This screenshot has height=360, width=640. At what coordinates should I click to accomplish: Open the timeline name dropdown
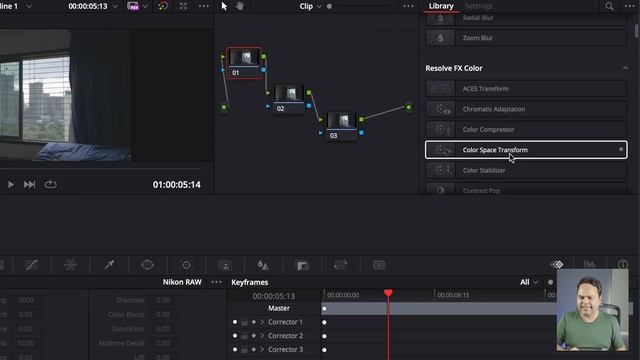pyautogui.click(x=29, y=7)
